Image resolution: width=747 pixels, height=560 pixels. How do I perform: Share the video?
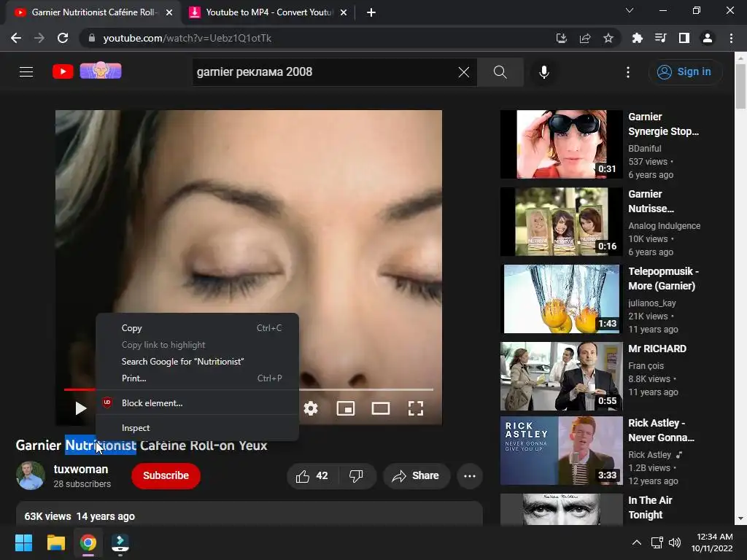tap(417, 475)
